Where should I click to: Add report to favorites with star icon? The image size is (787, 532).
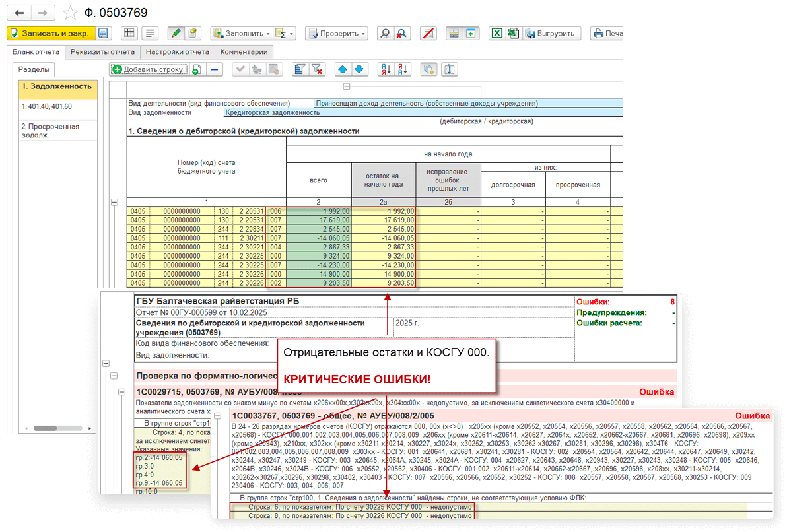pos(69,13)
